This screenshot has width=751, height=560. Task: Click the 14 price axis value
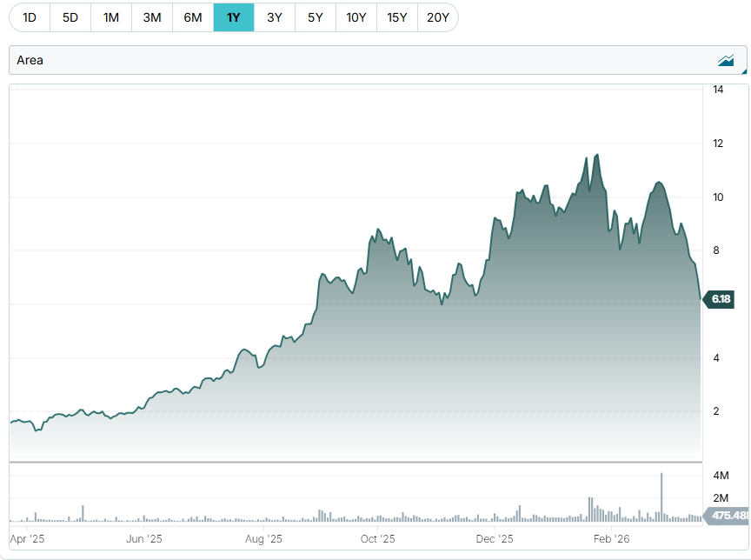pos(718,90)
